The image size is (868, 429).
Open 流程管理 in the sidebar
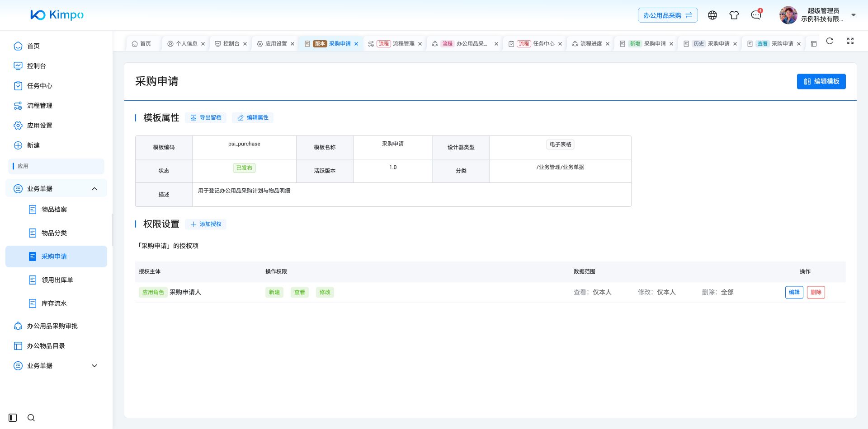pos(56,106)
